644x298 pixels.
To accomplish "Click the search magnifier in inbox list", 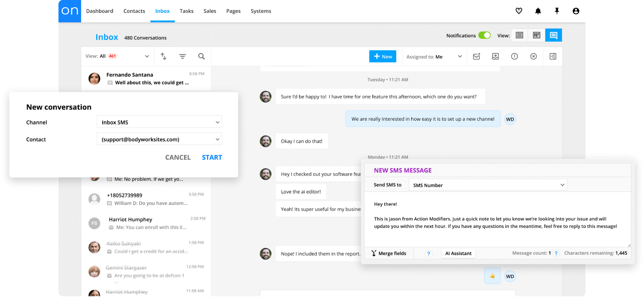I will click(201, 56).
